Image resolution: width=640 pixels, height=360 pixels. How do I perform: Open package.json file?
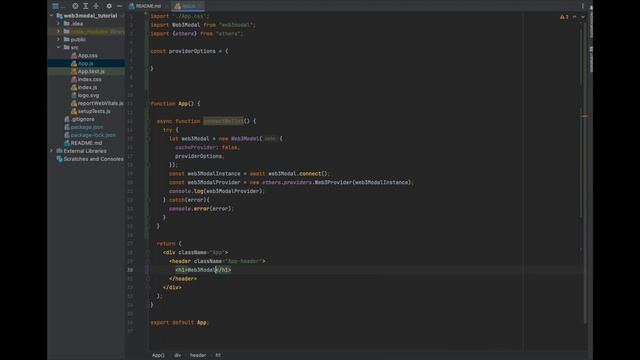[87, 127]
